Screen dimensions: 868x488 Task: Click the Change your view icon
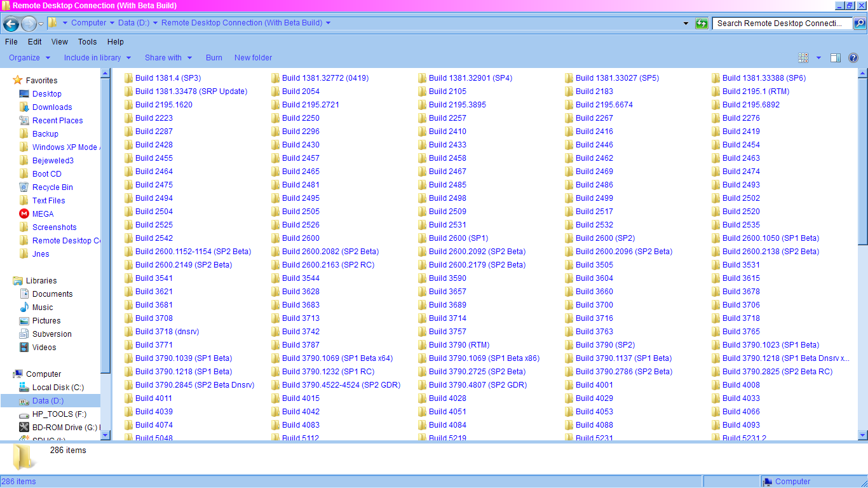803,58
